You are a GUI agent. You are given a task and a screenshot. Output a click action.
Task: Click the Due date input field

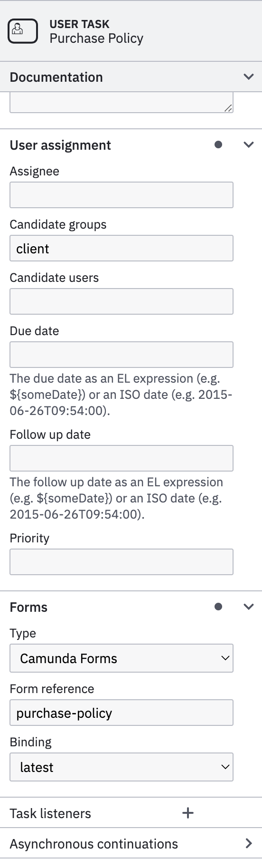click(x=122, y=355)
